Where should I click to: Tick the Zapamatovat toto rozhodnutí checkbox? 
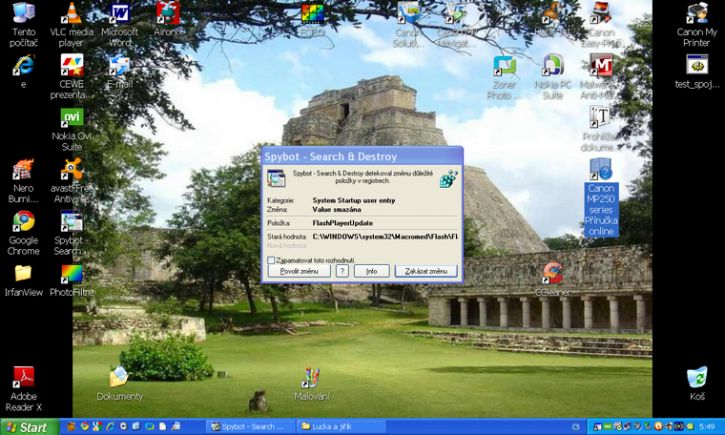pos(271,260)
